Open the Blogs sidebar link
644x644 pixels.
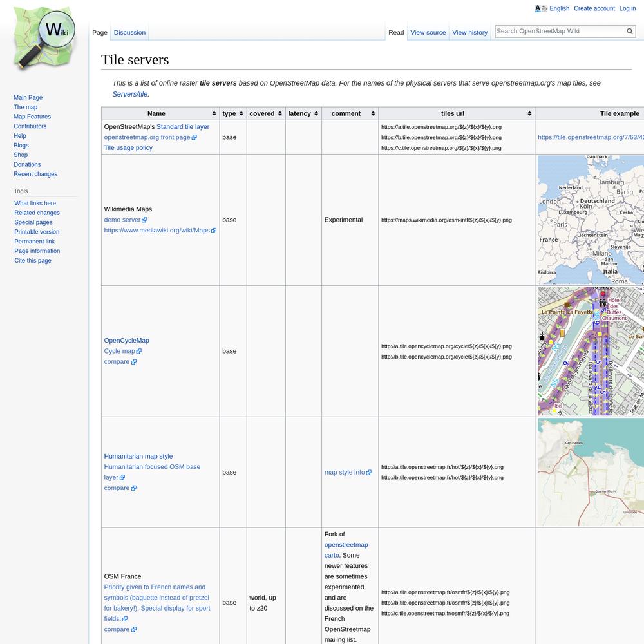coord(21,146)
